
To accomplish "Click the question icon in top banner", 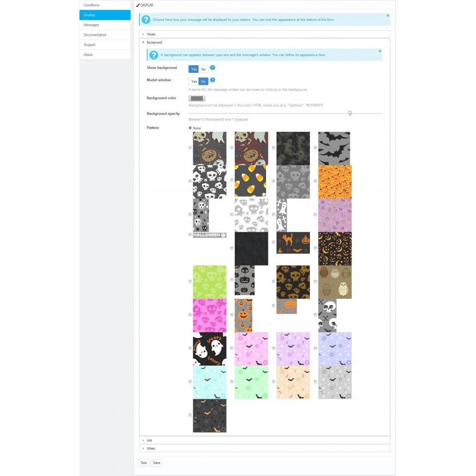I will 146,20.
